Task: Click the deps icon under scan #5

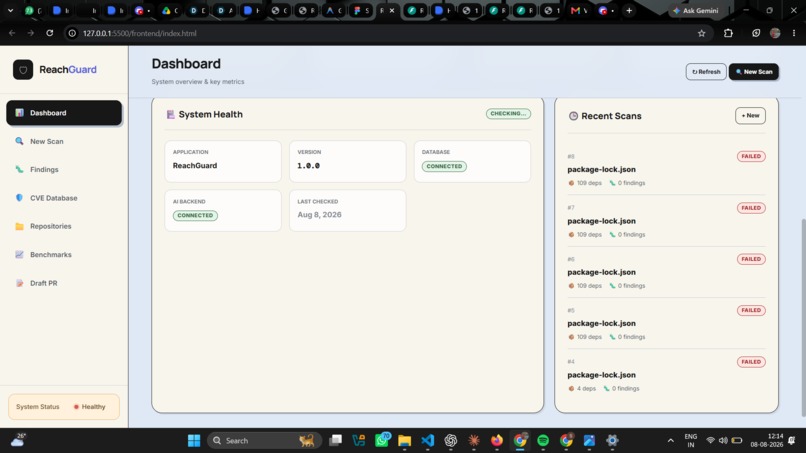Action: click(571, 337)
